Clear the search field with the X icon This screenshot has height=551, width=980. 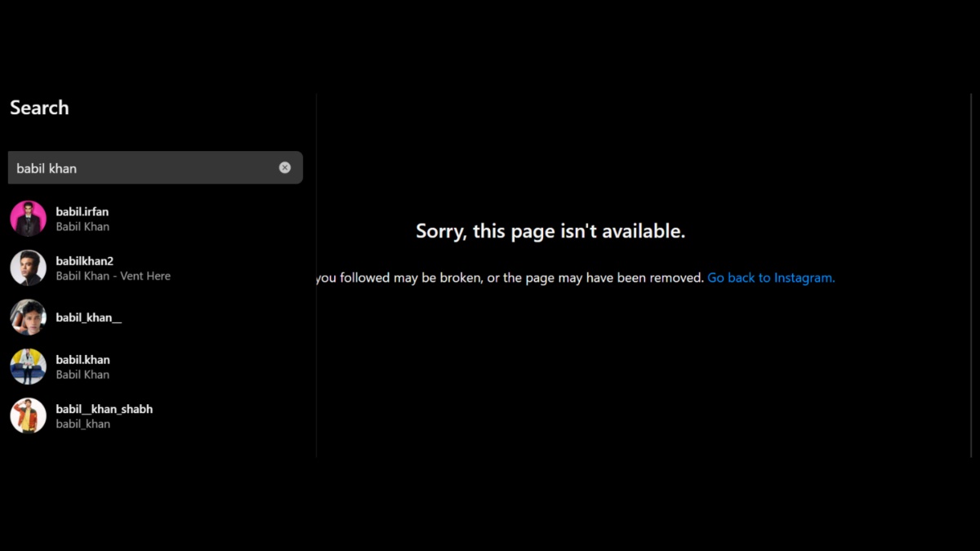pos(284,167)
